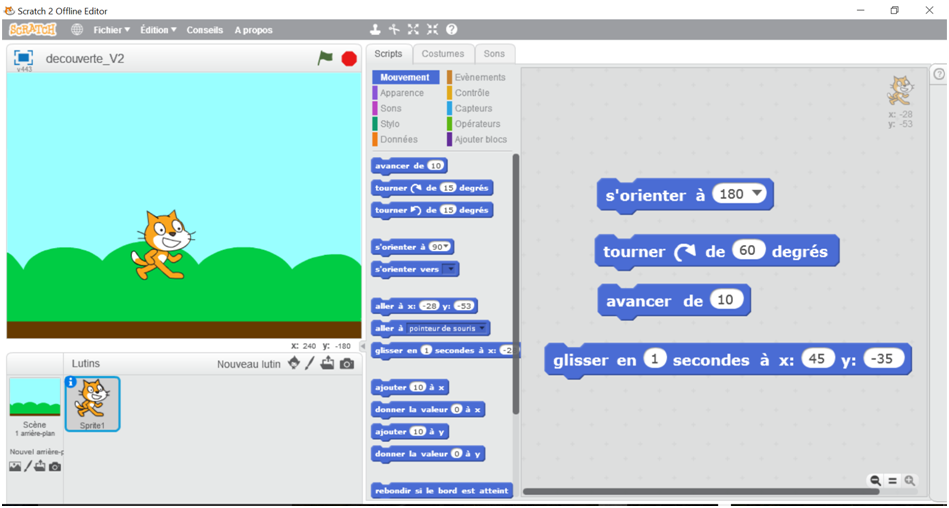Viewport: 949px width, 508px height.
Task: Select the Contrôle block category
Action: [x=471, y=93]
